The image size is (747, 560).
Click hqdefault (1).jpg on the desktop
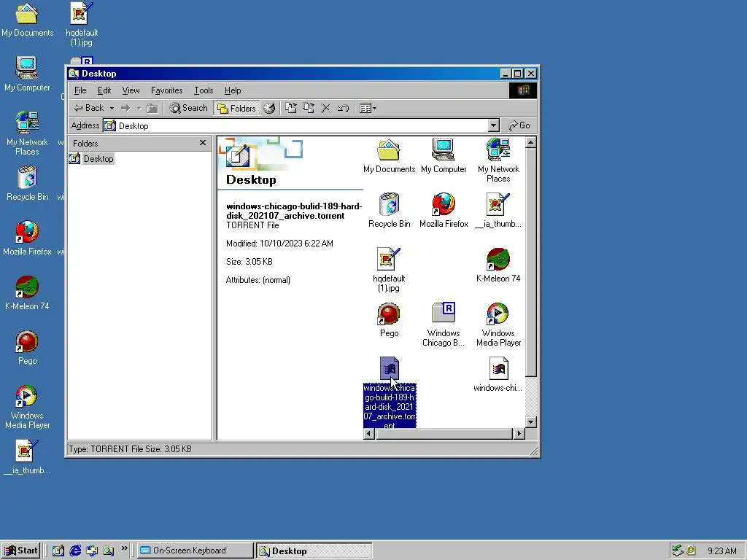coord(82,25)
